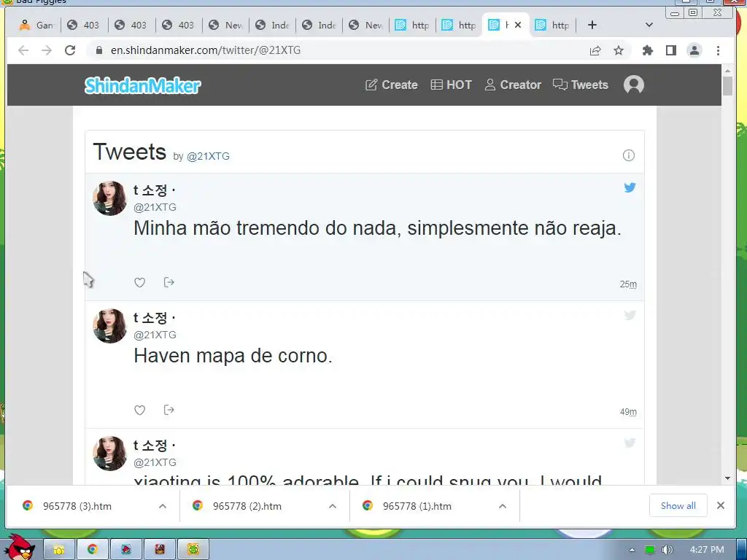Click the 49m timestamp
Screen dimensions: 747x560
tap(628, 412)
